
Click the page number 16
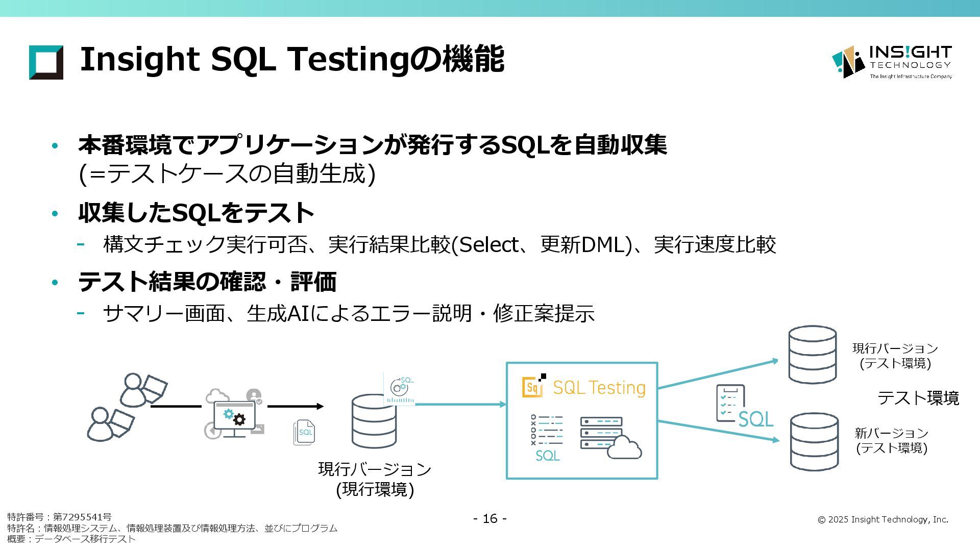[489, 518]
